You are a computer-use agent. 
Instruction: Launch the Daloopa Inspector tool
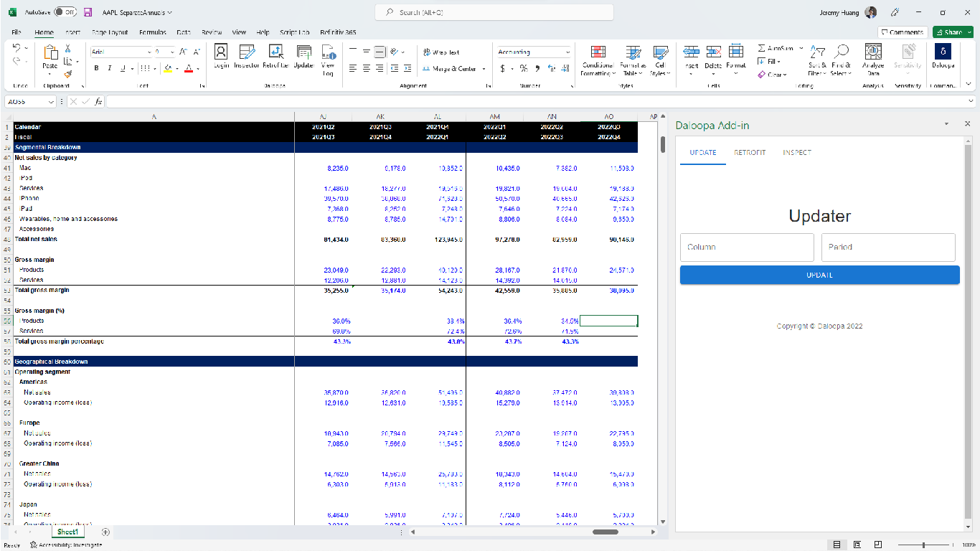247,57
